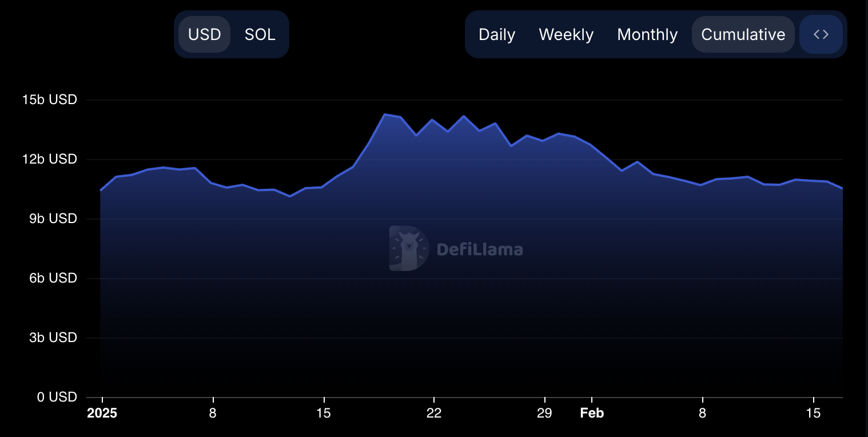Viewport: 868px width, 437px height.
Task: Click the DefiLlama llama logo watermark
Action: 409,248
